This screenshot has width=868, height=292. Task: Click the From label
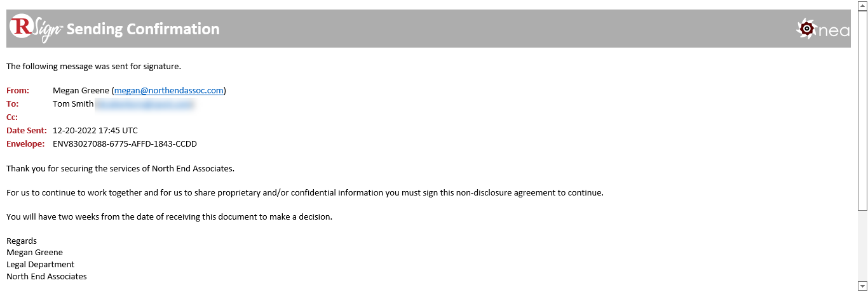(18, 90)
